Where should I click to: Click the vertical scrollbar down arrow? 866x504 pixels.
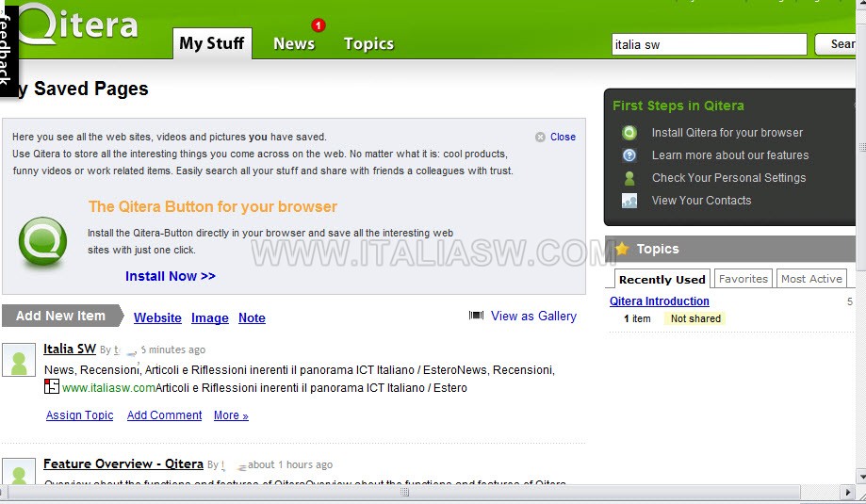[x=860, y=476]
